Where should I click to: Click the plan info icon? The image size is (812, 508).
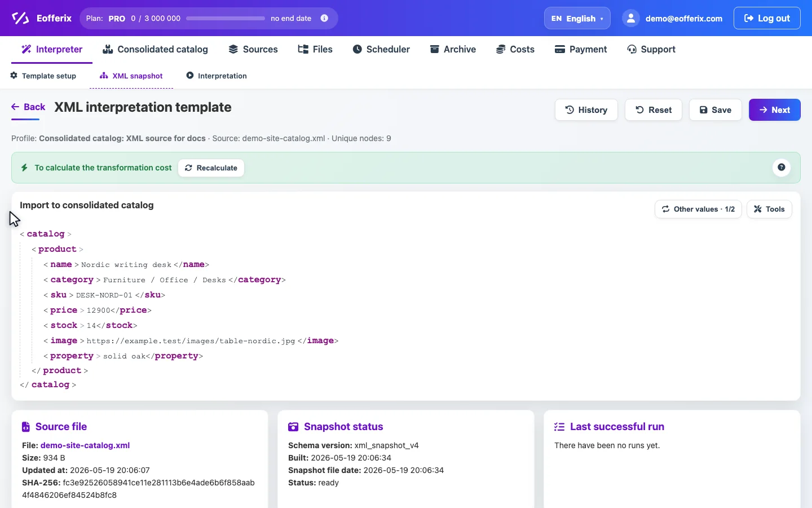click(324, 18)
